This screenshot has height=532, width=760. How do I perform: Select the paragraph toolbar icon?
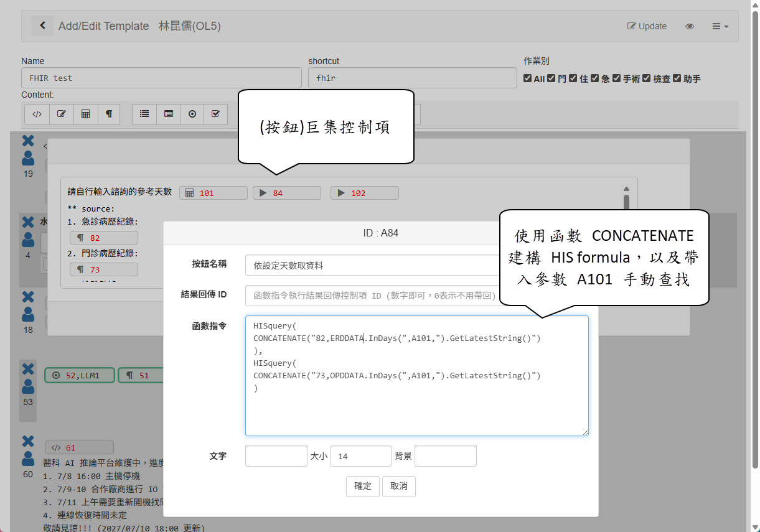(x=108, y=114)
